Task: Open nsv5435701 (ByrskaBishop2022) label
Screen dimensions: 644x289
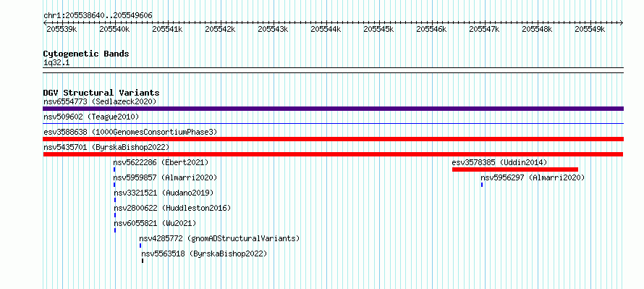Action: pyautogui.click(x=106, y=147)
